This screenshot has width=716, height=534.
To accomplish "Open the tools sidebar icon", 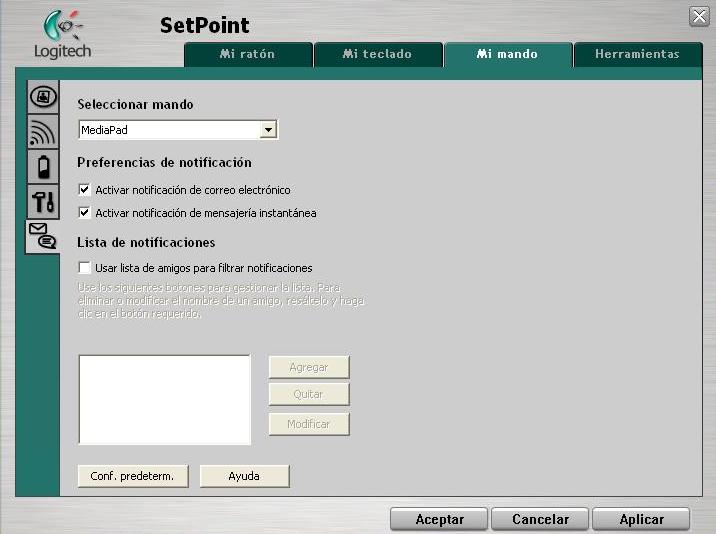I will 42,200.
